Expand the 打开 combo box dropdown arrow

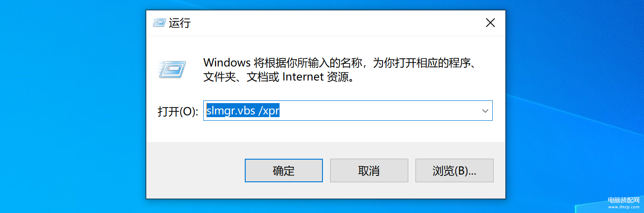click(485, 111)
